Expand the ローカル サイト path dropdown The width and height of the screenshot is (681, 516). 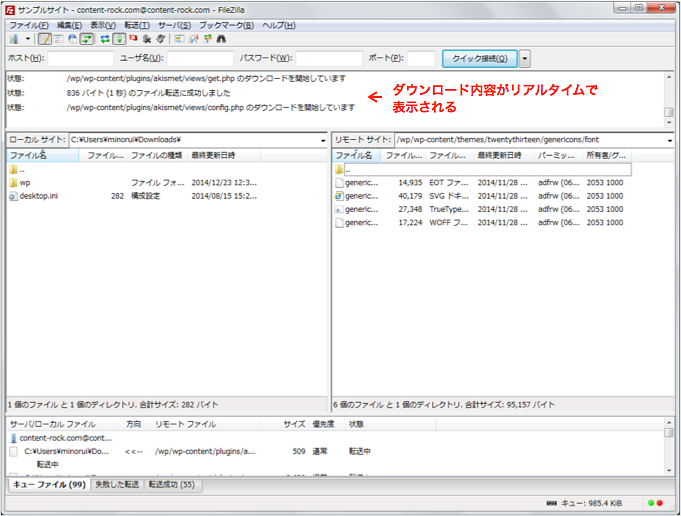click(323, 140)
